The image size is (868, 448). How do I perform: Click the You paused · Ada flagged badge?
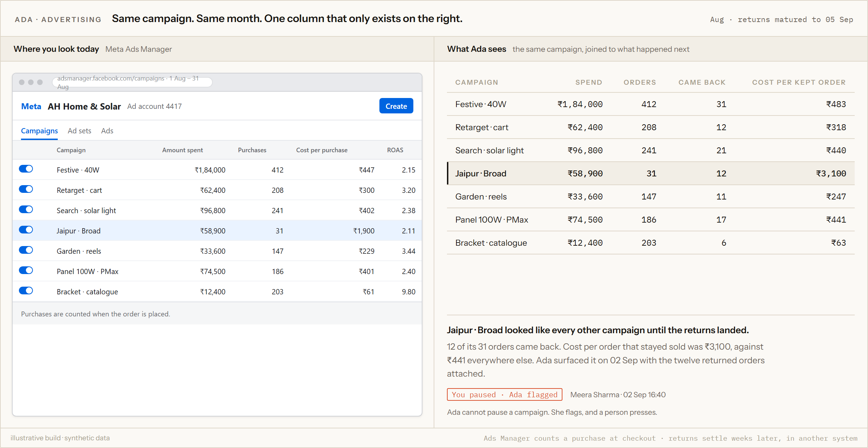(505, 395)
